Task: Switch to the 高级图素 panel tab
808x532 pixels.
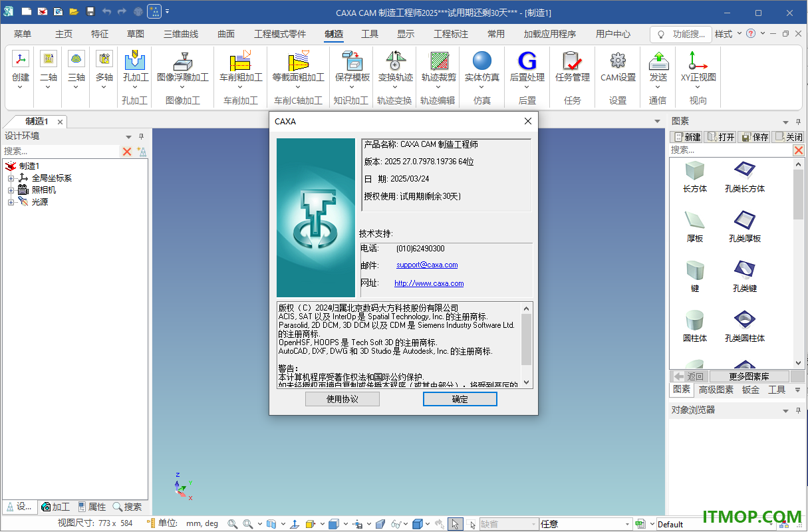Action: tap(716, 390)
